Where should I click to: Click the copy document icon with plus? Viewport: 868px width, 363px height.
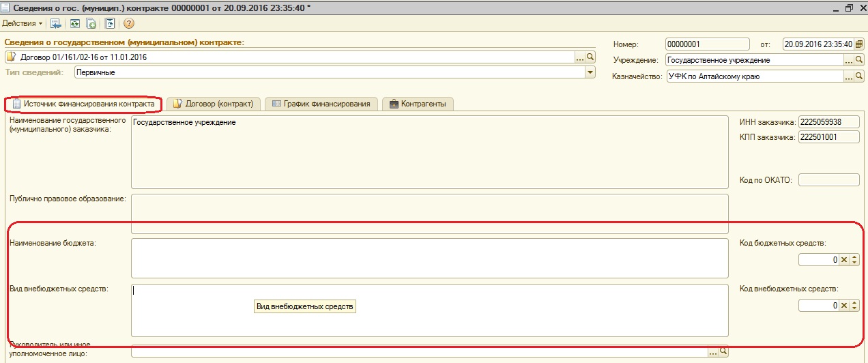pyautogui.click(x=91, y=23)
